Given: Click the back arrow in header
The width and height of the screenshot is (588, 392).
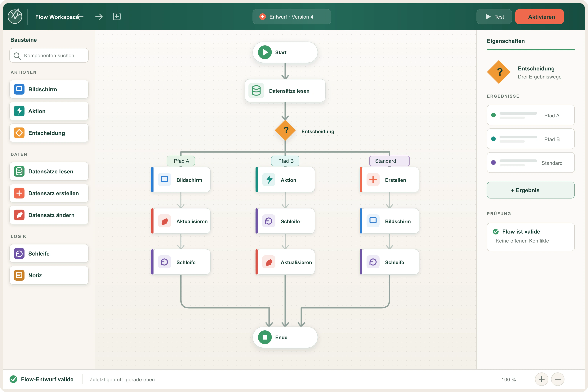Looking at the screenshot, I should (80, 17).
